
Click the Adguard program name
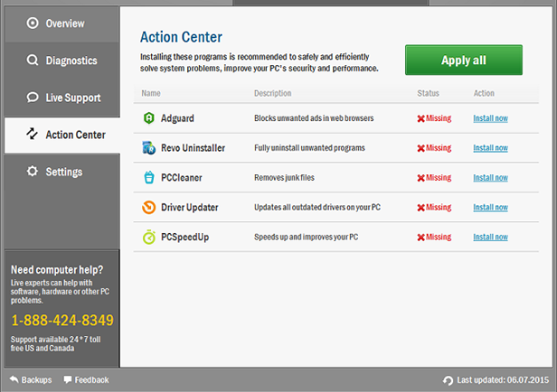177,118
